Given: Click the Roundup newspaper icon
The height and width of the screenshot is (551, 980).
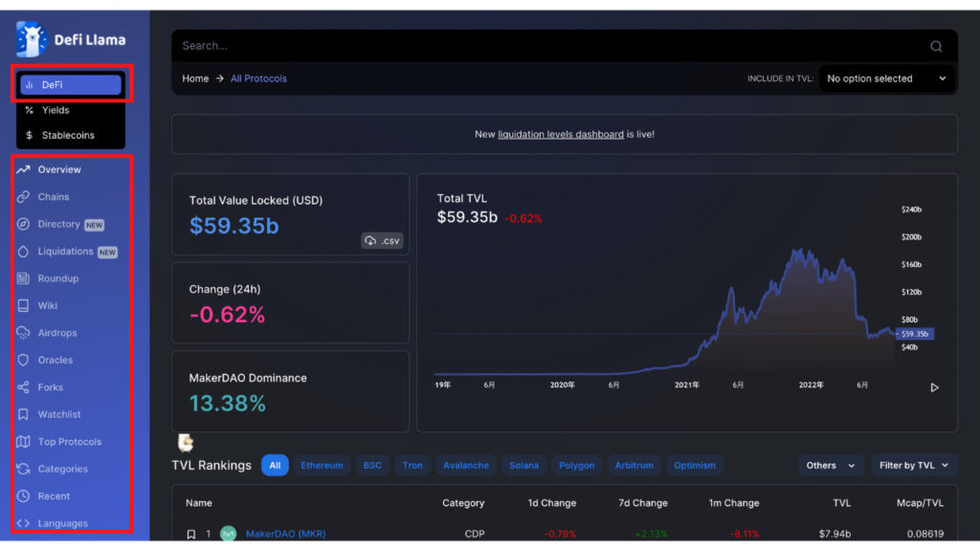Looking at the screenshot, I should [x=23, y=278].
